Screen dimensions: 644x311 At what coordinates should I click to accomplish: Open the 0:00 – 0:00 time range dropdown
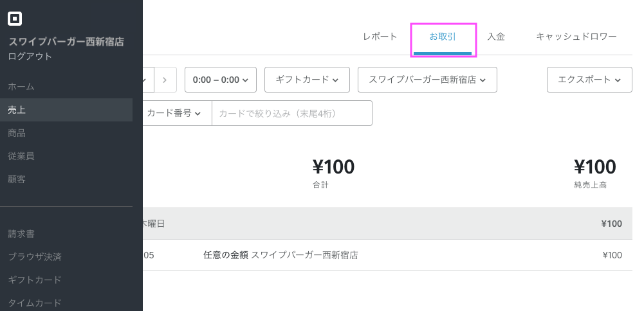221,80
